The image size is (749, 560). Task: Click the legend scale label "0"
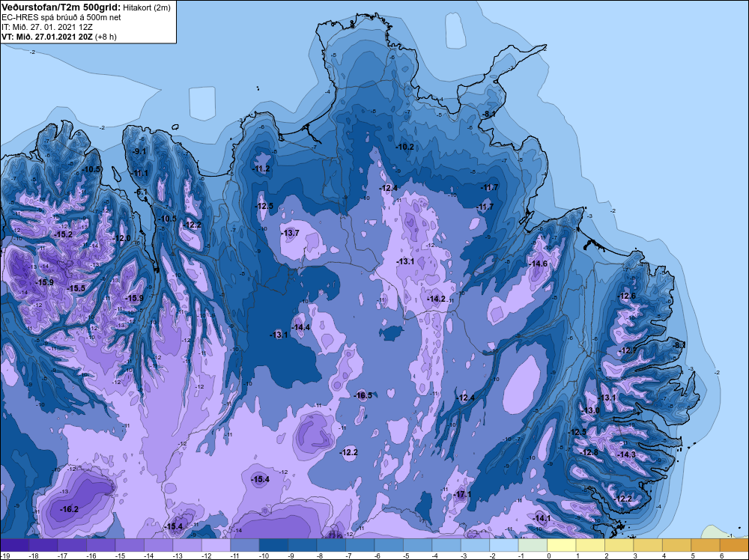pyautogui.click(x=548, y=556)
